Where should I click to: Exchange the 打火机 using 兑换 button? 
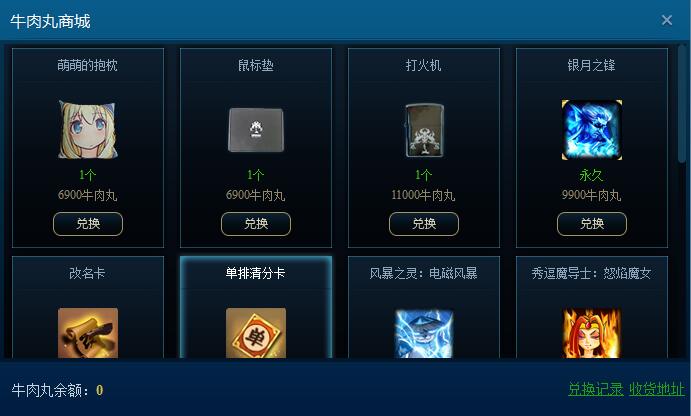[x=424, y=224]
